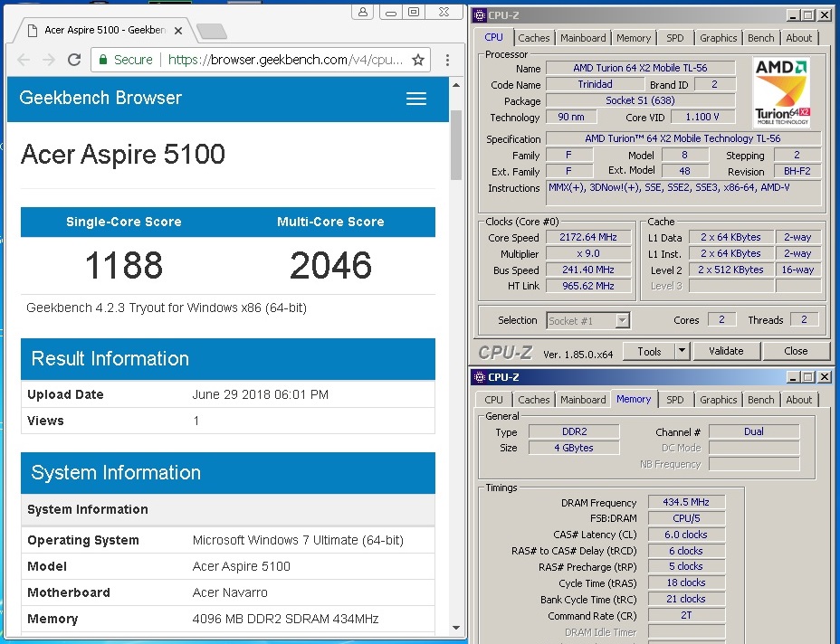Viewport: 840px width, 644px height.
Task: Open SPD tab in top CPU-Z
Action: coord(675,38)
